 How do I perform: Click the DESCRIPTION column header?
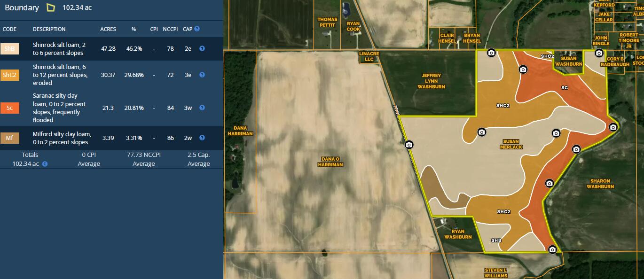tap(49, 29)
